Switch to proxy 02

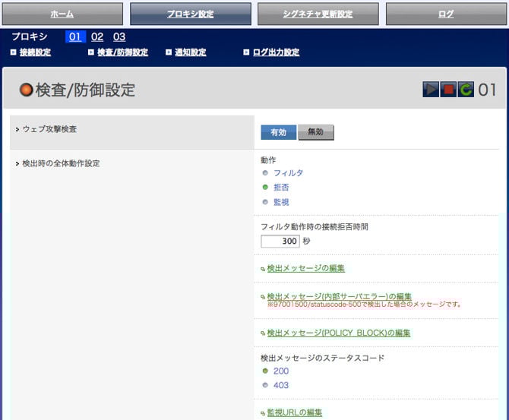coord(97,36)
